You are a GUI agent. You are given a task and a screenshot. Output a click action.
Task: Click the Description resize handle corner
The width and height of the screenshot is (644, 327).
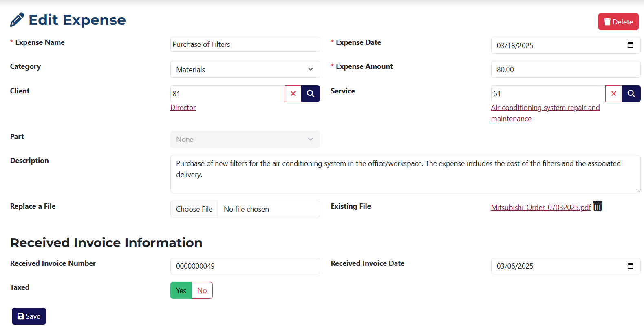coord(638,190)
